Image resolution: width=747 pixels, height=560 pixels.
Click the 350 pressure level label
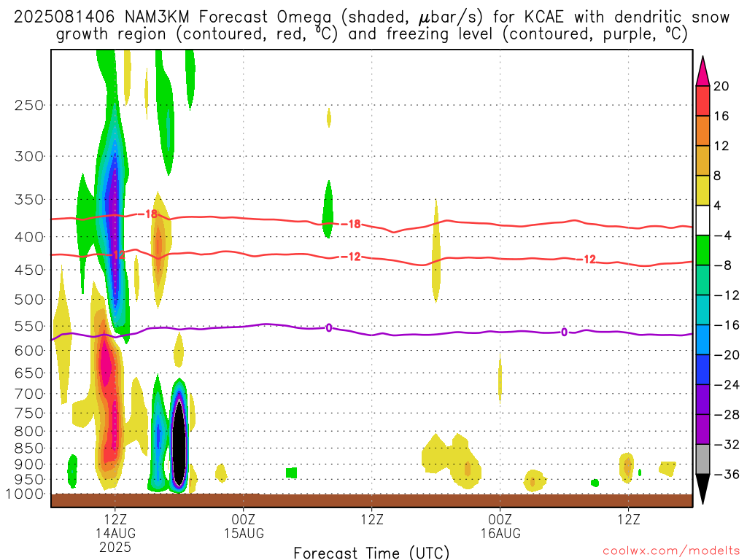[29, 200]
